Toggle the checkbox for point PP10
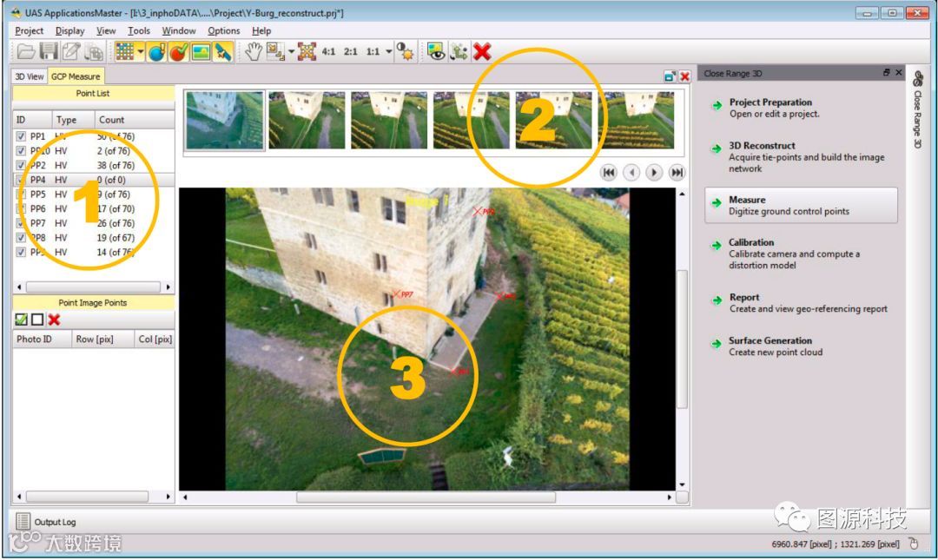This screenshot has width=938, height=560. pyautogui.click(x=21, y=151)
